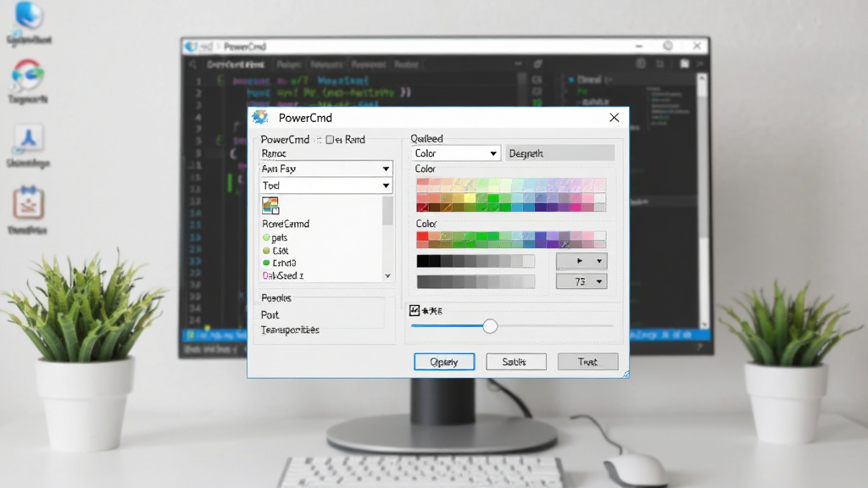This screenshot has height=488, width=868.
Task: Click the Poit label
Action: point(270,315)
